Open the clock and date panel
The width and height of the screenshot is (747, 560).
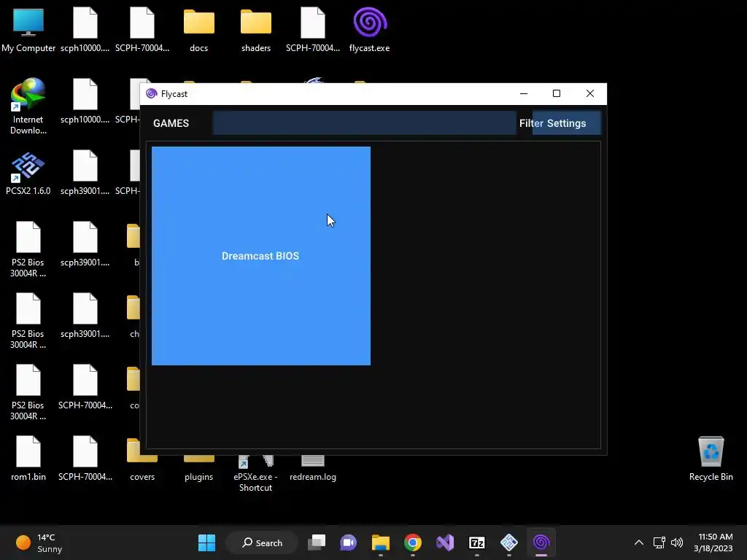pos(713,542)
